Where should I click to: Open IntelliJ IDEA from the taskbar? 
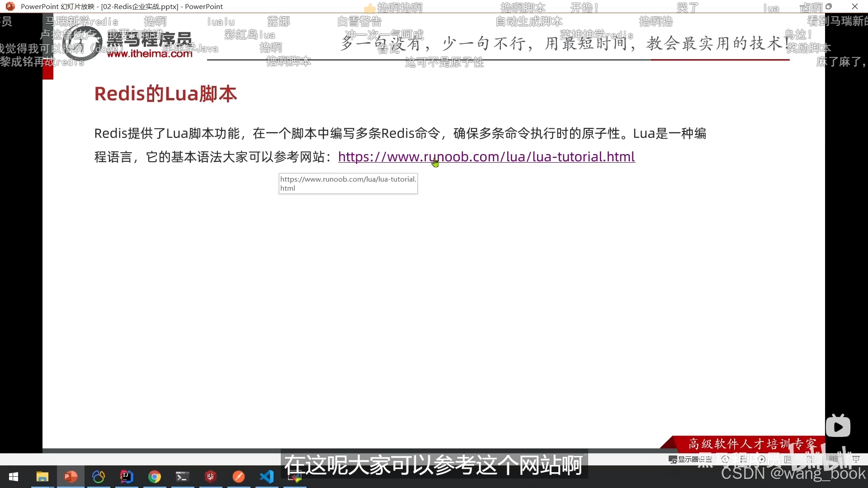tap(127, 477)
